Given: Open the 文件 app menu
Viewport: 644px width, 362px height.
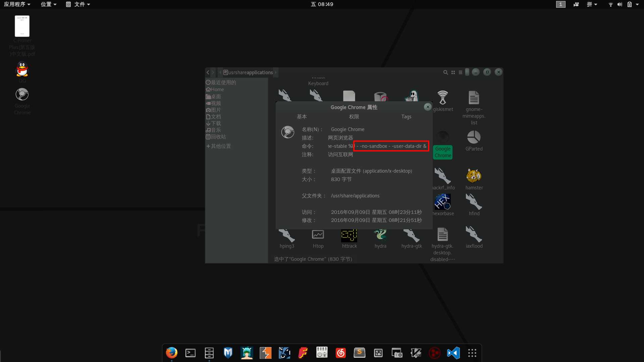Looking at the screenshot, I should [x=78, y=4].
